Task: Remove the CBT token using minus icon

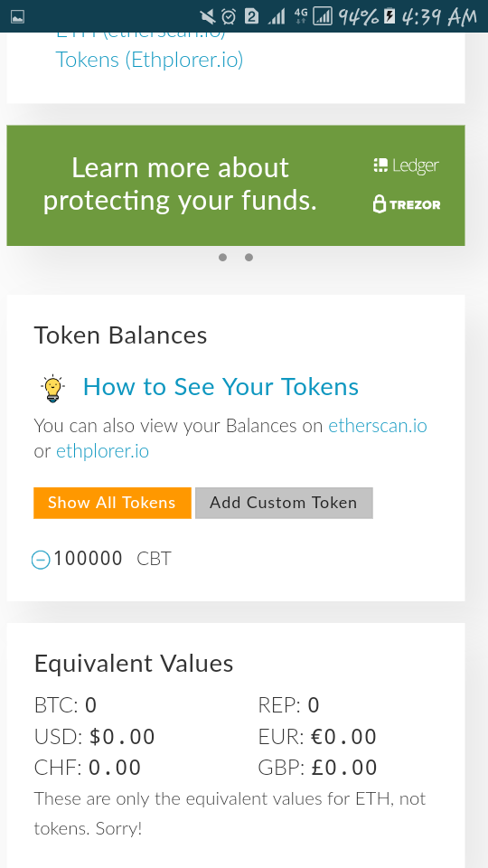Action: tap(41, 560)
